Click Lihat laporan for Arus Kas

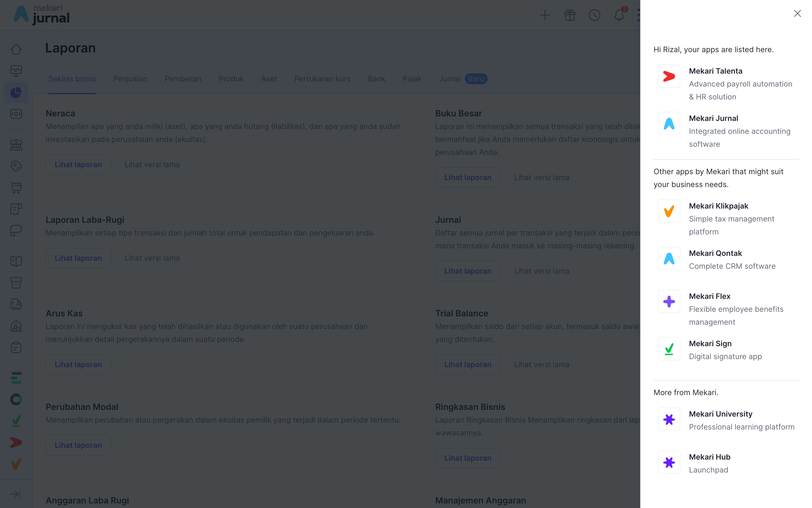pyautogui.click(x=78, y=364)
